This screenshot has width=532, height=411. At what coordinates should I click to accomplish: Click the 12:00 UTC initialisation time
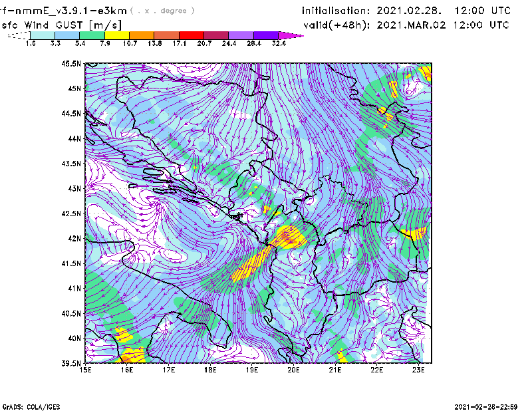pyautogui.click(x=482, y=11)
